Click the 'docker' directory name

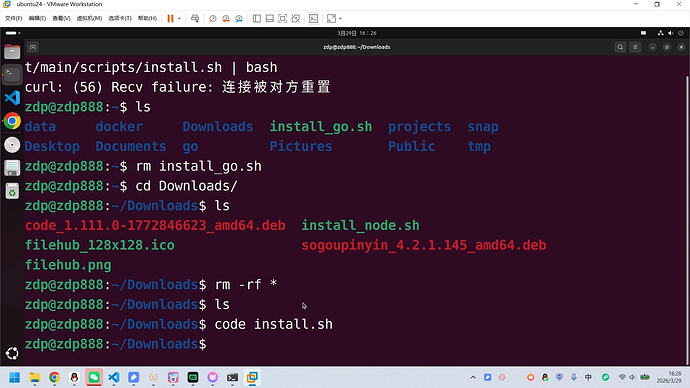tap(119, 127)
